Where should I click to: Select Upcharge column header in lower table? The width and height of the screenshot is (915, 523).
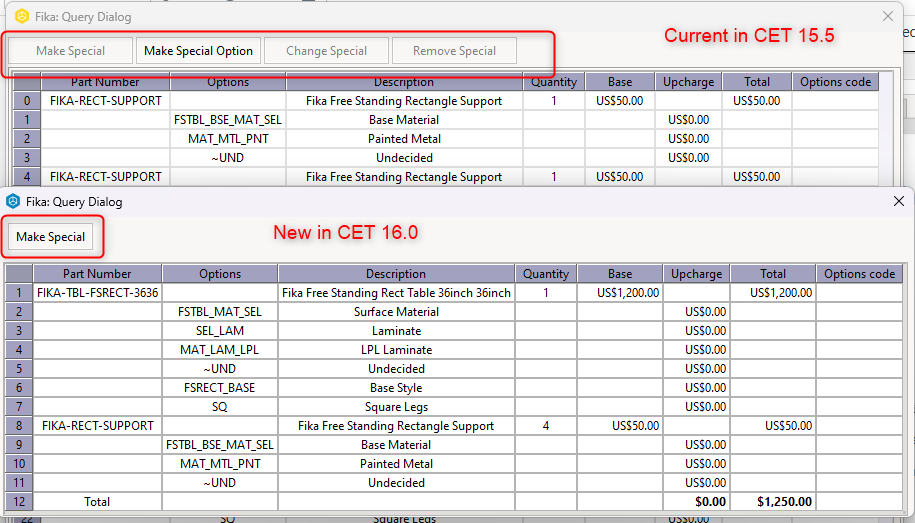coord(696,274)
